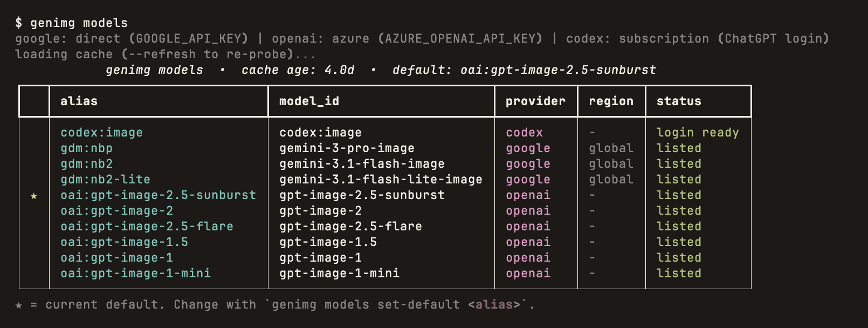Viewport: 868px width, 328px height.
Task: Click google provider in gdm:nb2-lite row
Action: coord(528,180)
